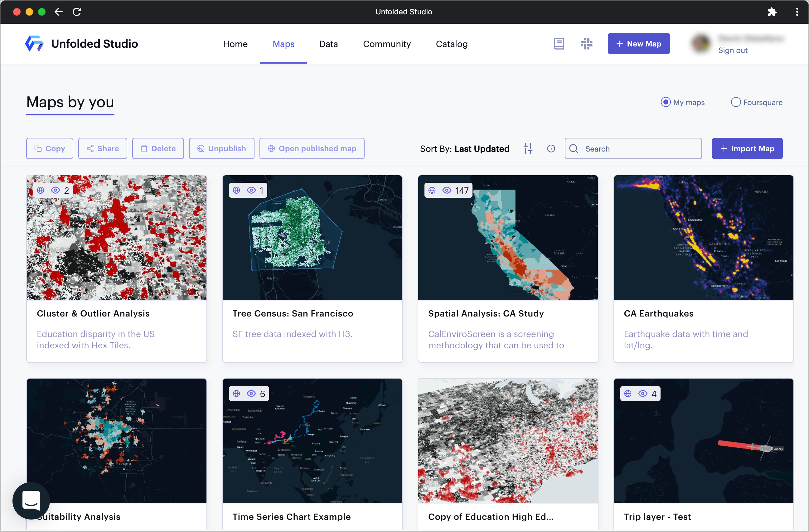
Task: Click eye icon on Time Series card
Action: coord(251,394)
